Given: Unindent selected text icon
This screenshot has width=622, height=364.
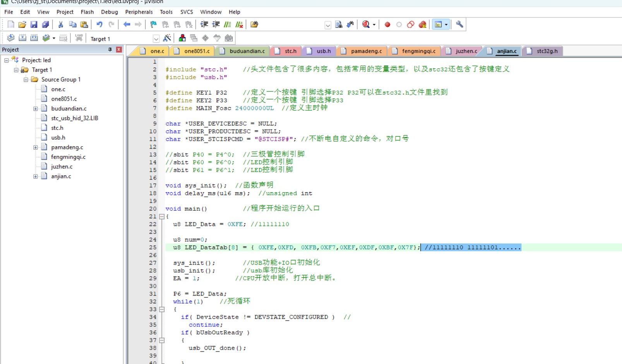Looking at the screenshot, I should pos(216,24).
